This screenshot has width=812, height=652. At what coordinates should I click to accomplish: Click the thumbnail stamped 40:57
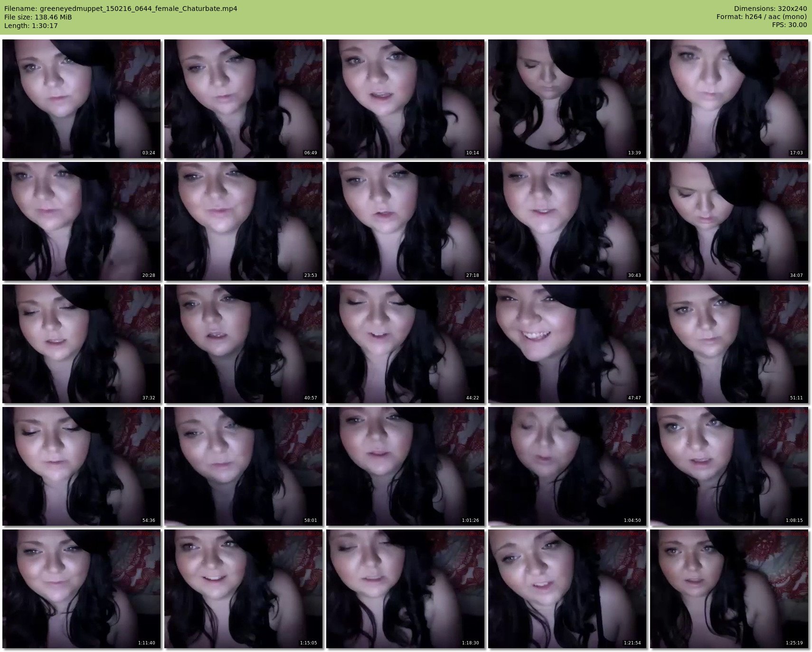(243, 344)
